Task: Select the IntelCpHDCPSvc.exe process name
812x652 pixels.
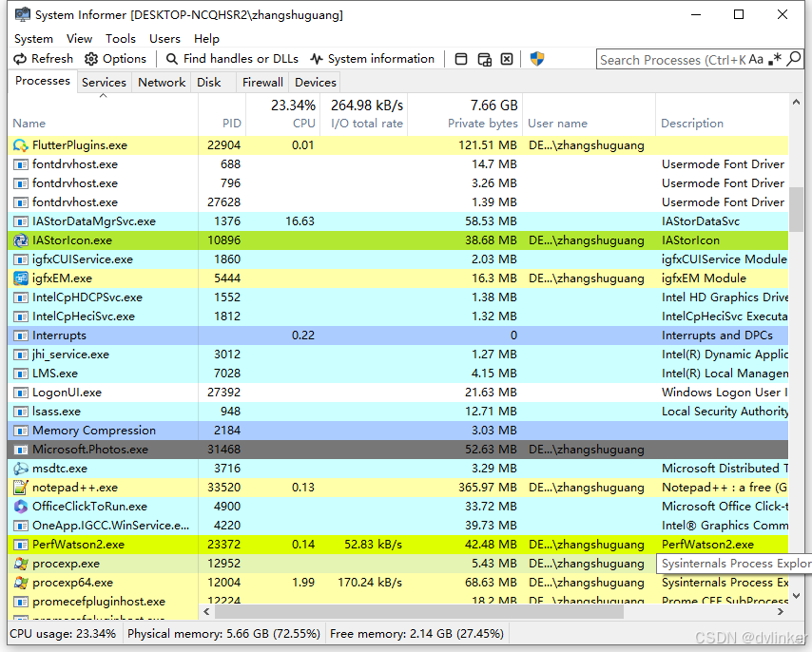Action: point(87,297)
